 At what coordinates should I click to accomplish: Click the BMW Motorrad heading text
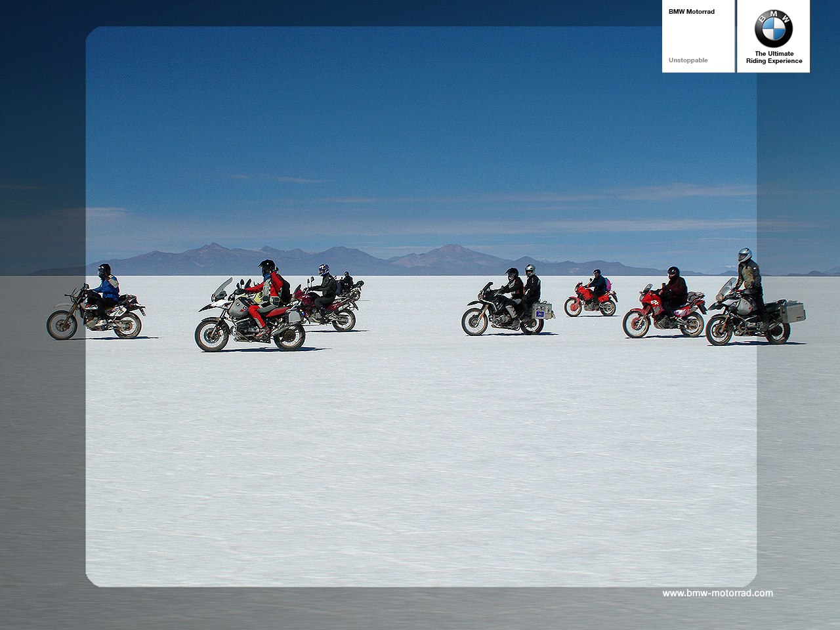point(692,12)
